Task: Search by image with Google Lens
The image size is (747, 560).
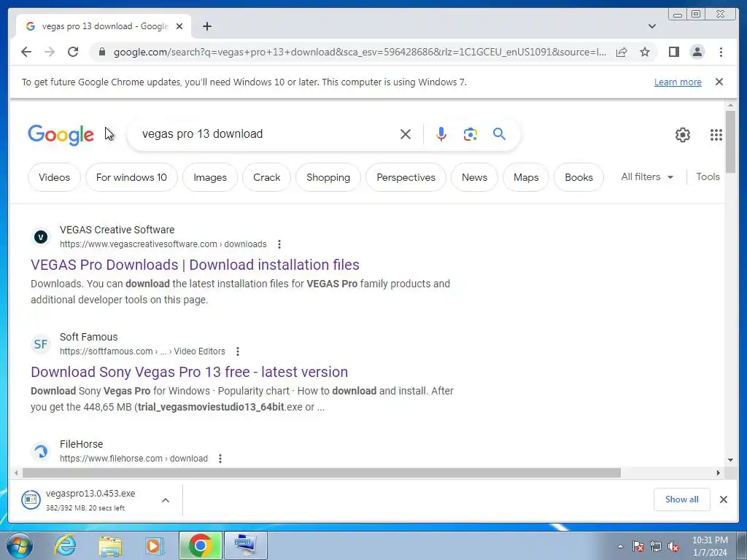Action: click(471, 134)
